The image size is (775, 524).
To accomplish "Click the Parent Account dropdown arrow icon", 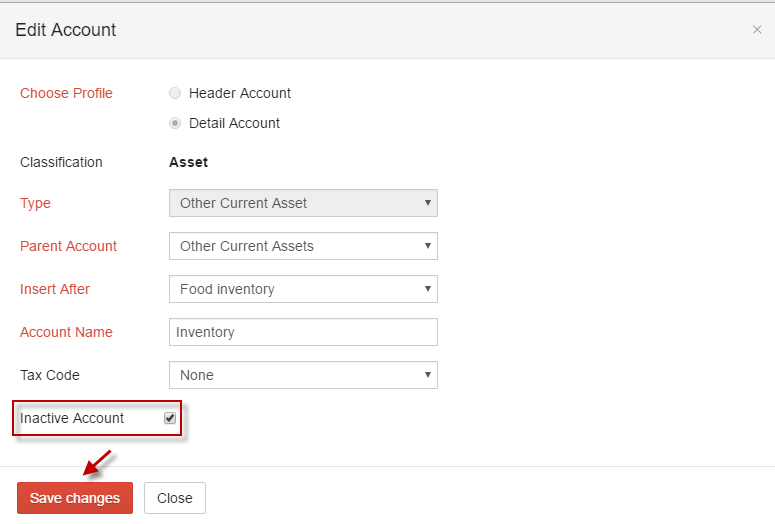I will tap(428, 246).
